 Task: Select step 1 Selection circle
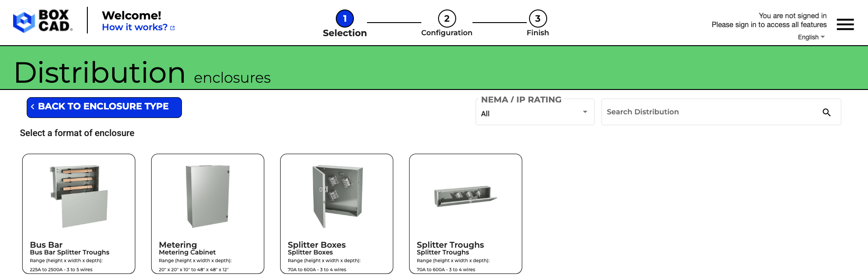coord(345,19)
